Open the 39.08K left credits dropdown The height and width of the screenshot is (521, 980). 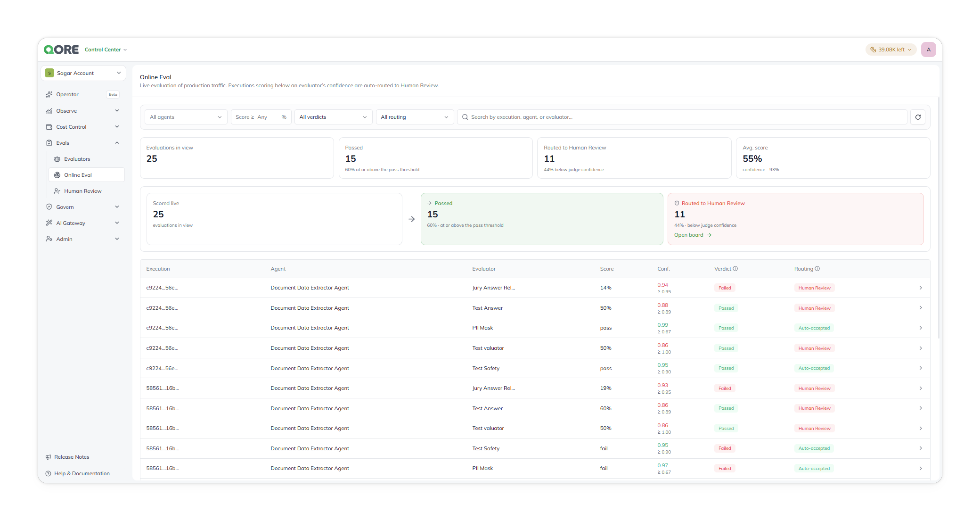(890, 50)
